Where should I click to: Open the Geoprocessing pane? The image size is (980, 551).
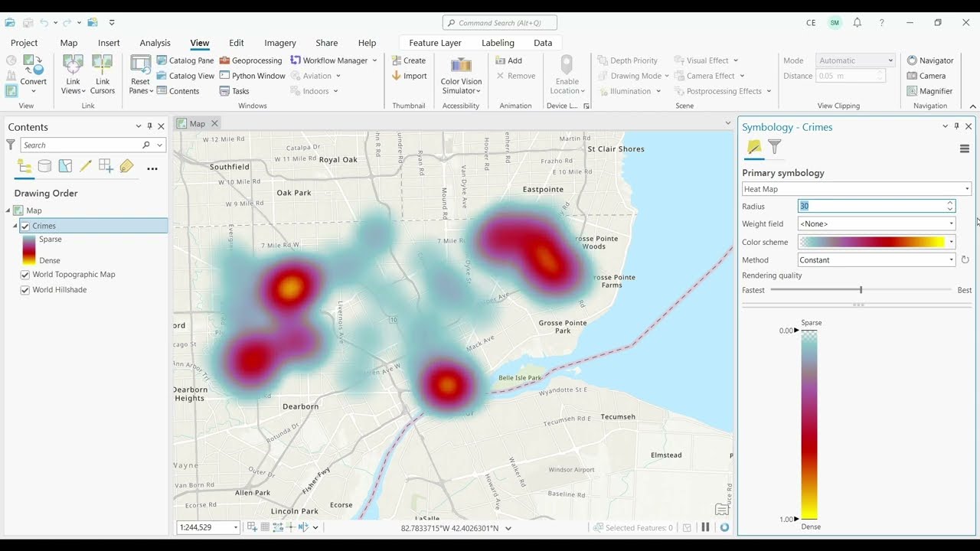tap(251, 60)
